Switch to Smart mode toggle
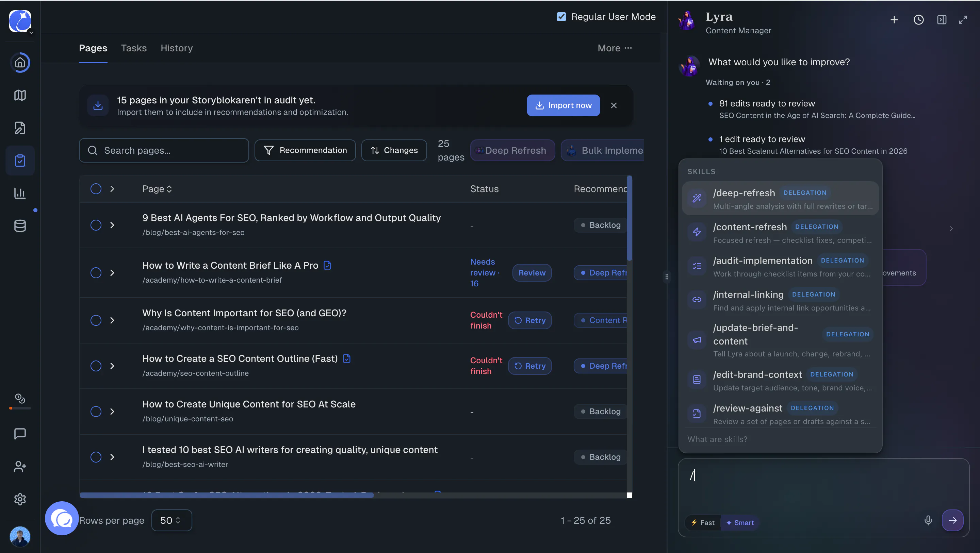Screen dimensions: 980x553 pyautogui.click(x=740, y=523)
